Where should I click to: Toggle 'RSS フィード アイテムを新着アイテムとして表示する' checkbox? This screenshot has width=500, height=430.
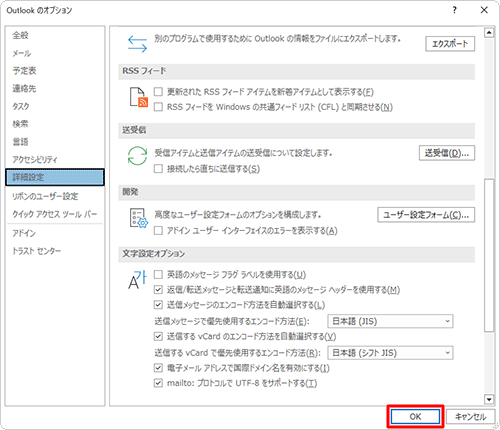tap(158, 92)
